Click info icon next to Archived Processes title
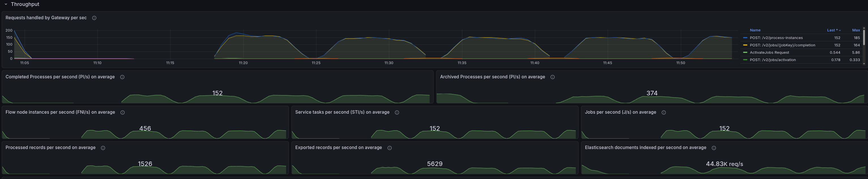The height and width of the screenshot is (179, 868). [x=553, y=77]
